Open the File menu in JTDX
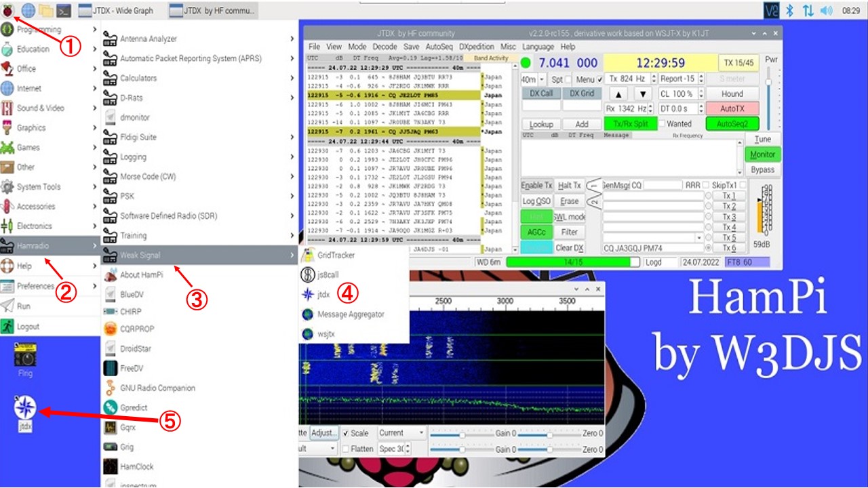This screenshot has height=488, width=868. coord(314,47)
